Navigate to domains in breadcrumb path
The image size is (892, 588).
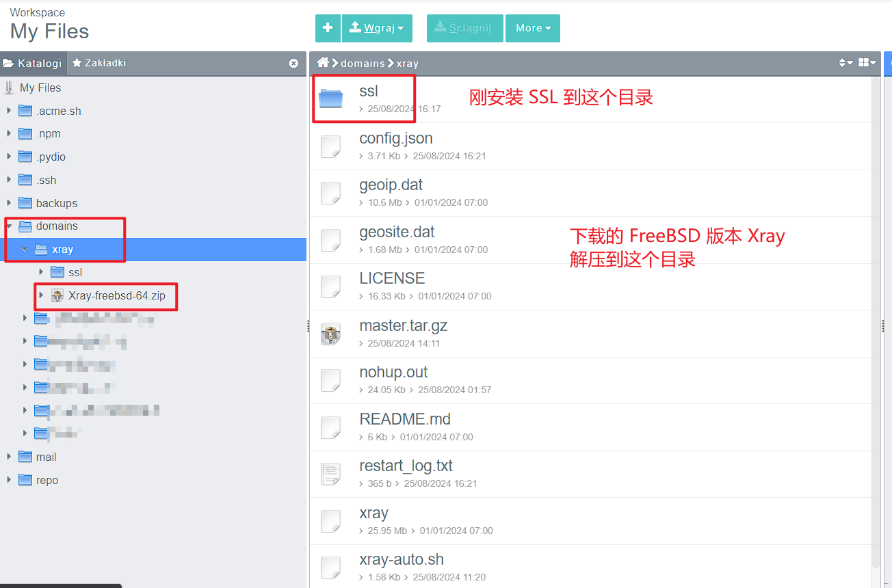tap(363, 63)
